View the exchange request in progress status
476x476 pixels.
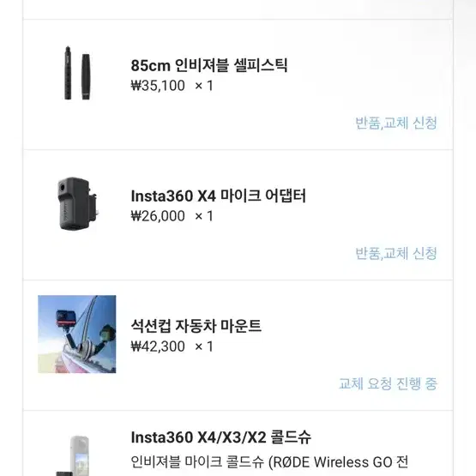click(388, 383)
